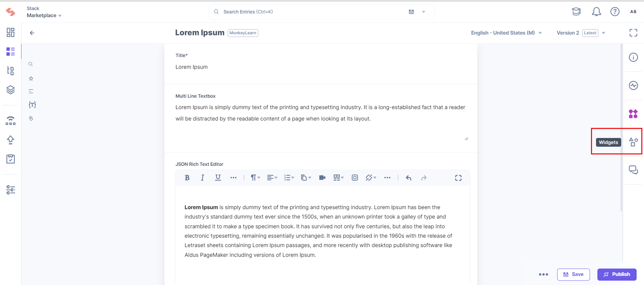Open Content Models icon in sidebar
Screen dimensions: 644x285
11,70
